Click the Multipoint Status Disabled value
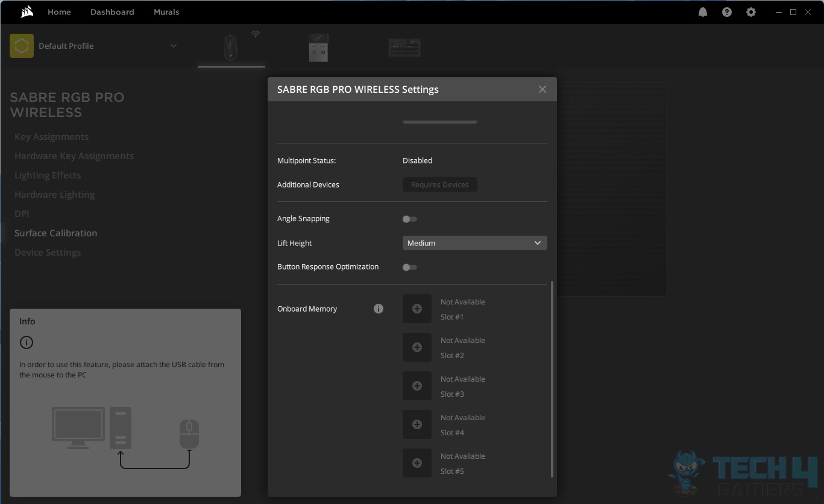 tap(418, 160)
